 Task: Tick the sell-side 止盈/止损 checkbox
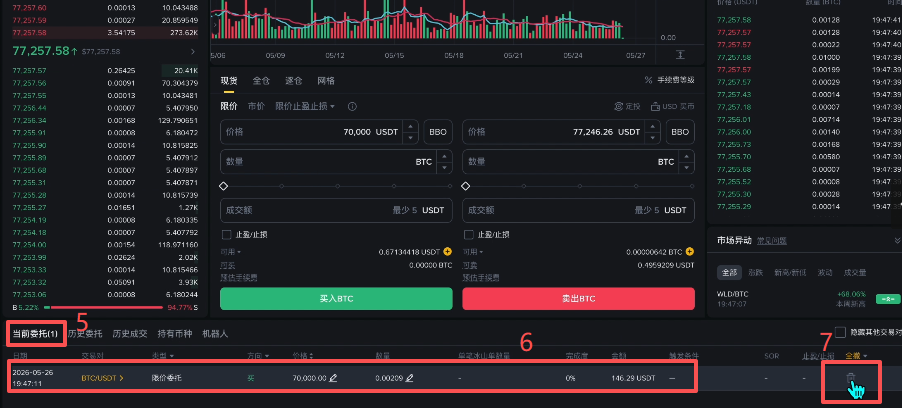pos(468,235)
